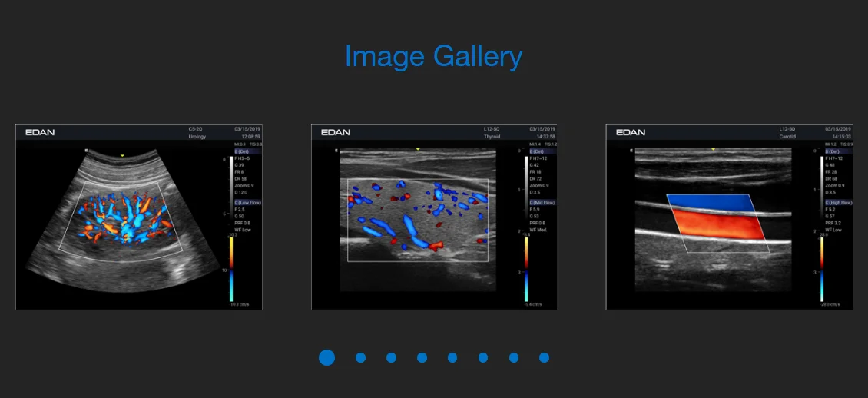Click the EDAN logo on the Urology image
Image resolution: width=868 pixels, height=398 pixels.
tap(40, 132)
